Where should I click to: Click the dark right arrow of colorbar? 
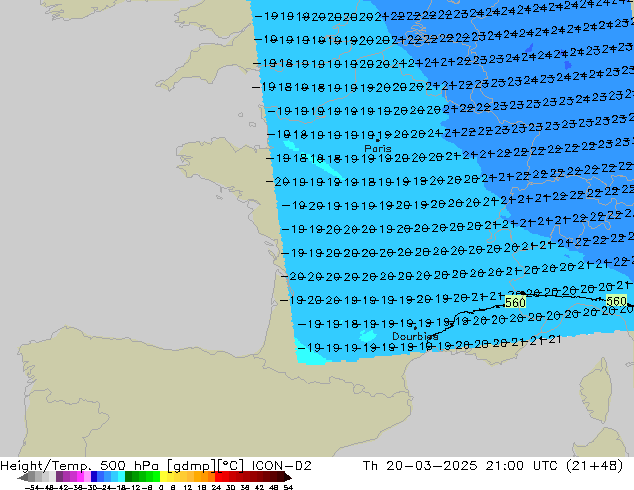(x=288, y=477)
